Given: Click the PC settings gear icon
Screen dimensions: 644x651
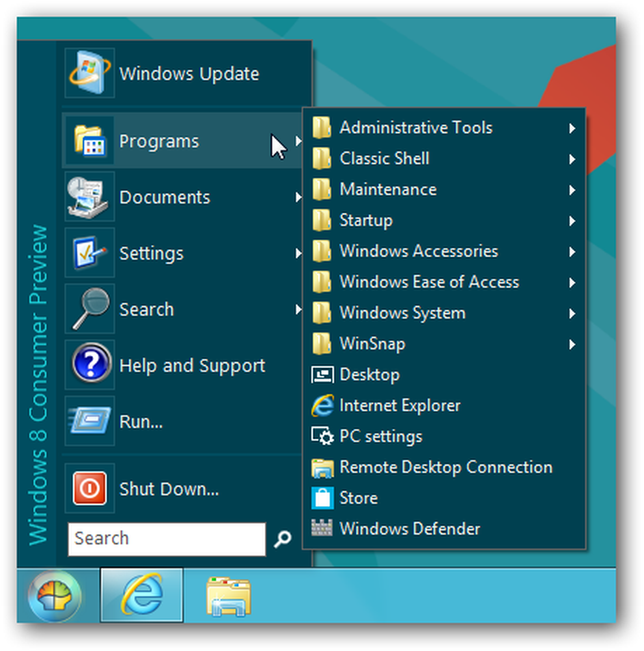Looking at the screenshot, I should [322, 436].
